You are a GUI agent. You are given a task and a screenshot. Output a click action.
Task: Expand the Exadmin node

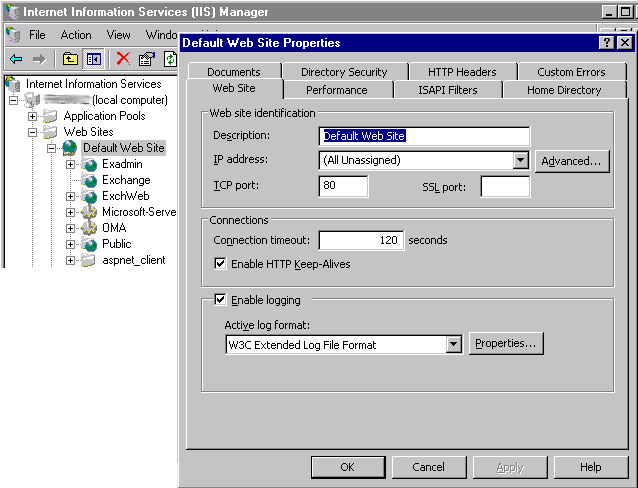click(70, 164)
